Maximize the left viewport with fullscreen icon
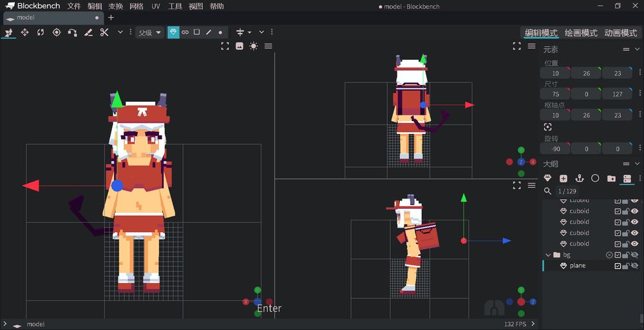This screenshot has width=644, height=330. point(225,46)
